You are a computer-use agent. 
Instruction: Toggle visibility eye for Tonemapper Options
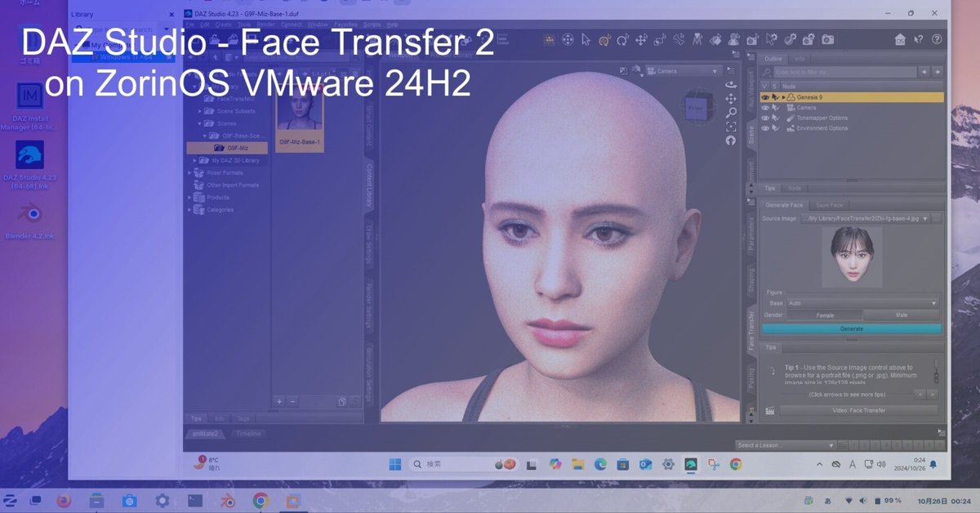click(x=765, y=118)
